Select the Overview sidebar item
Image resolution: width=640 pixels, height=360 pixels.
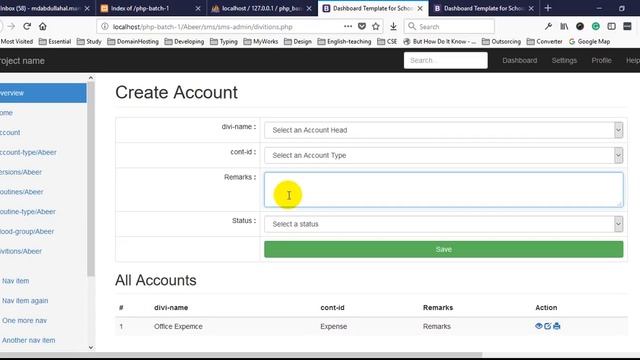click(x=43, y=93)
